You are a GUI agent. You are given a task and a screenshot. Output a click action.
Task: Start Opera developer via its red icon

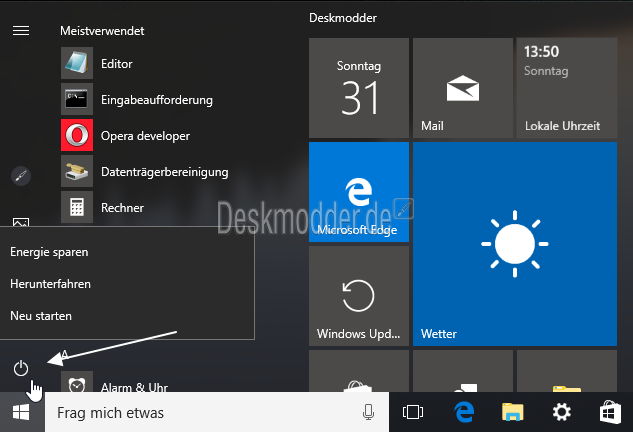(x=77, y=135)
